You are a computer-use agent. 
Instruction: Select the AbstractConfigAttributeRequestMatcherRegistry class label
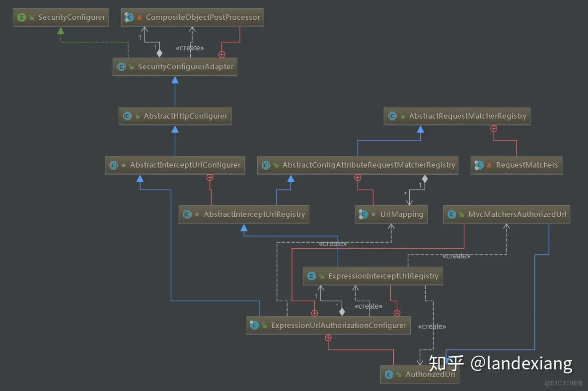tap(368, 165)
